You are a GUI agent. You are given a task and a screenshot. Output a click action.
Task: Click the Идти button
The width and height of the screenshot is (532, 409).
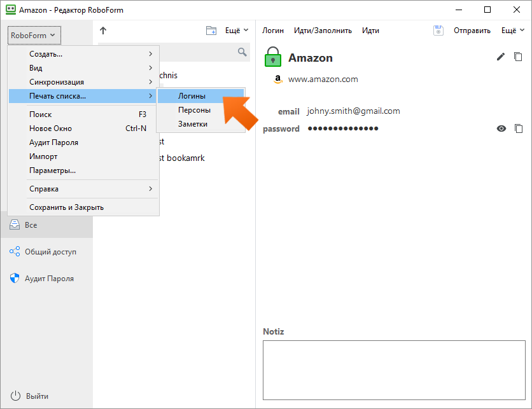370,31
